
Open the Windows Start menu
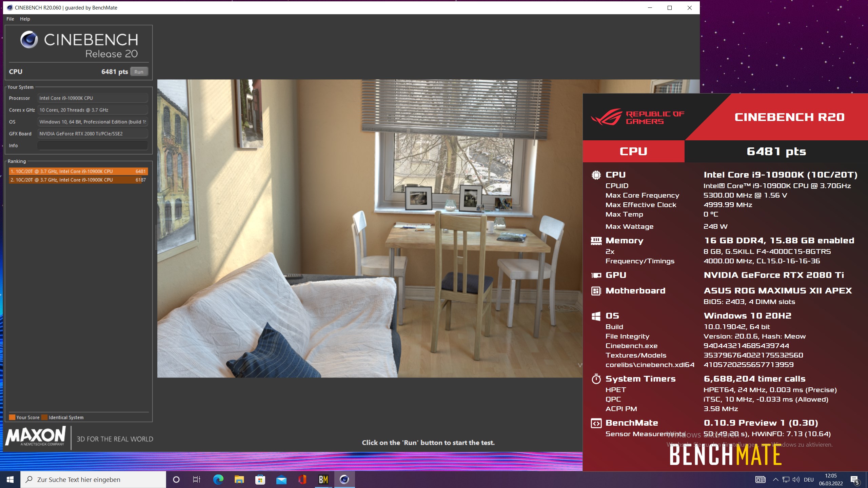click(10, 480)
